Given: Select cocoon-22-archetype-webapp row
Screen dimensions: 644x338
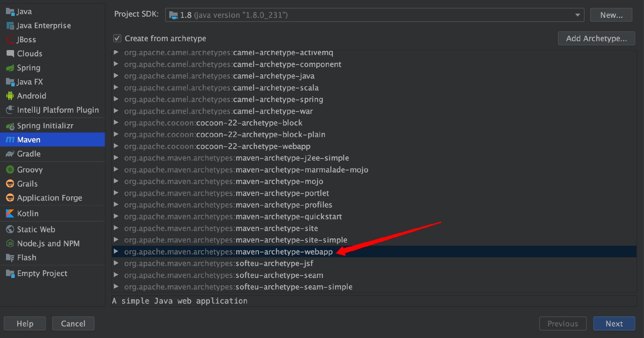Looking at the screenshot, I should [374, 146].
